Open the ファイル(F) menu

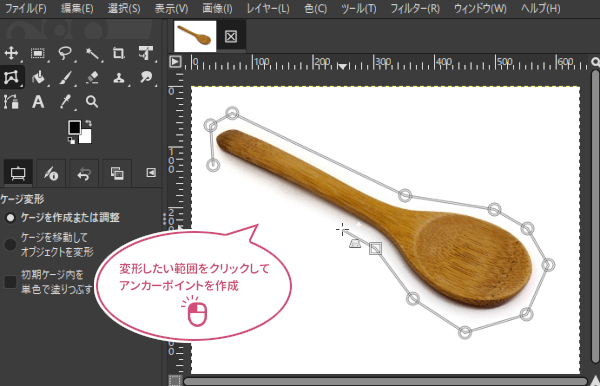[x=25, y=8]
